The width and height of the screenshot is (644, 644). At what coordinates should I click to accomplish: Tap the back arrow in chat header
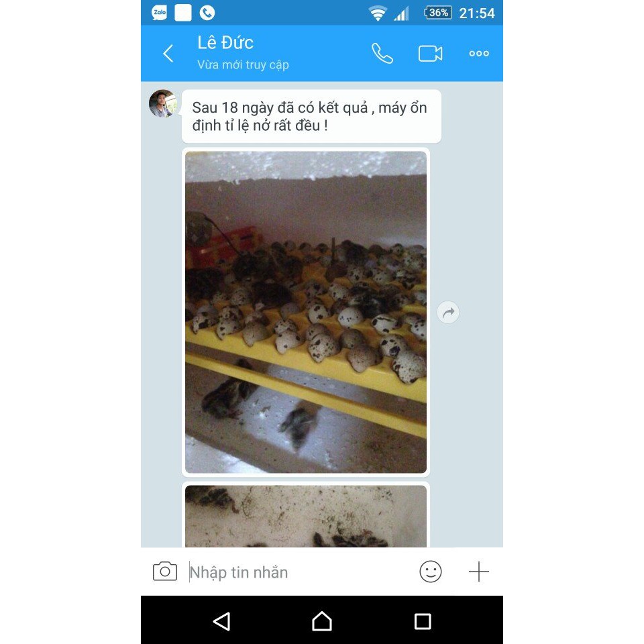click(168, 54)
